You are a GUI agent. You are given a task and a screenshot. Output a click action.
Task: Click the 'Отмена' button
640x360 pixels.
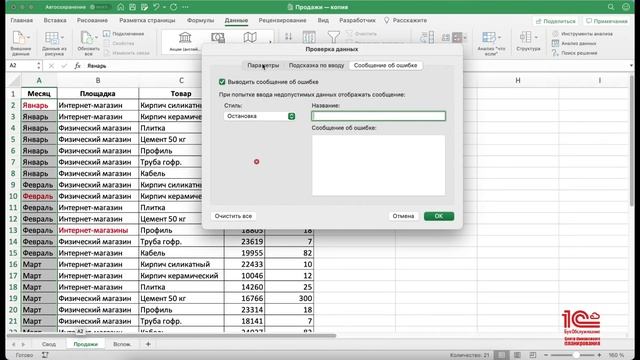[x=403, y=216]
